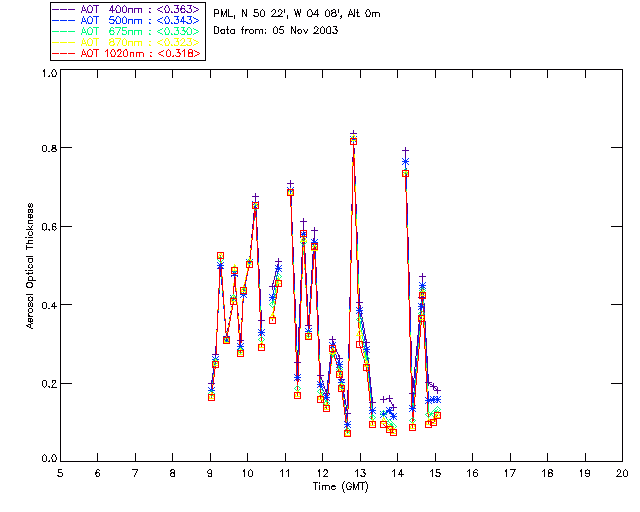Image resolution: width=640 pixels, height=512 pixels.
Task: Click the AOT 400nm legend entry
Action: pyautogui.click(x=127, y=9)
